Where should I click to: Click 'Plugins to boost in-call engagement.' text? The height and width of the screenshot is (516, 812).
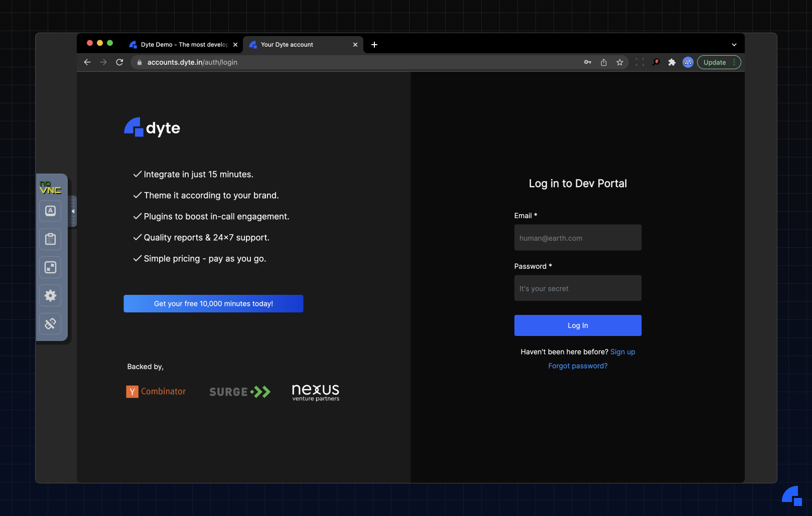click(x=216, y=216)
